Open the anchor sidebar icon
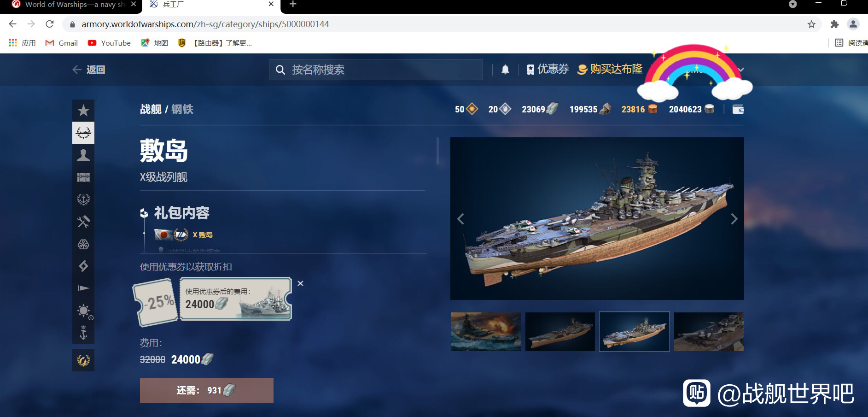This screenshot has height=417, width=868. (x=83, y=333)
